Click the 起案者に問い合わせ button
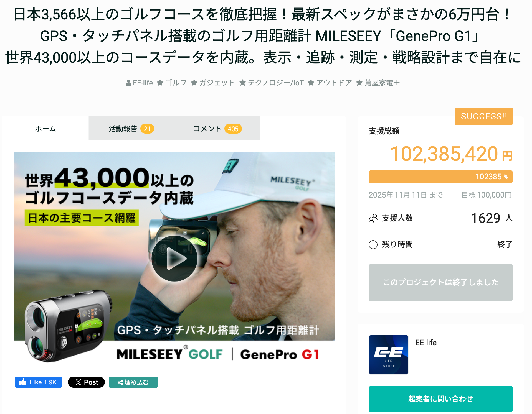Viewport: 532px width, 414px height. click(x=440, y=399)
